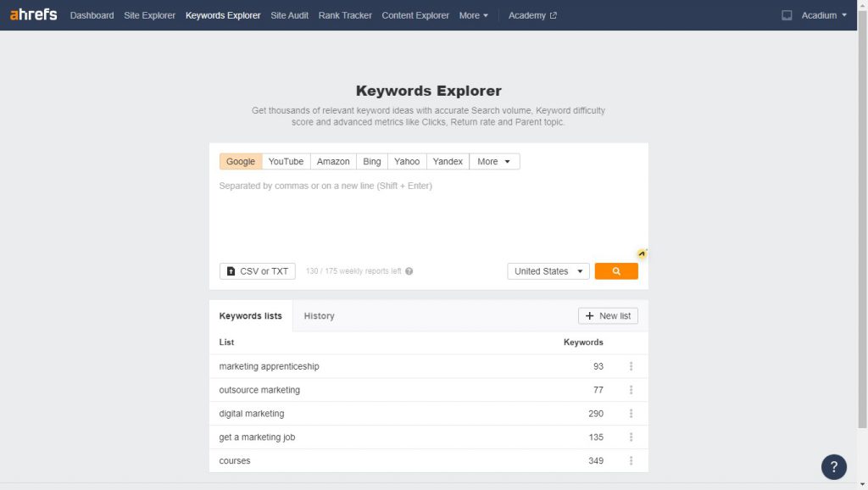Image resolution: width=868 pixels, height=490 pixels.
Task: Click into the keywords input text area
Action: coord(428,216)
